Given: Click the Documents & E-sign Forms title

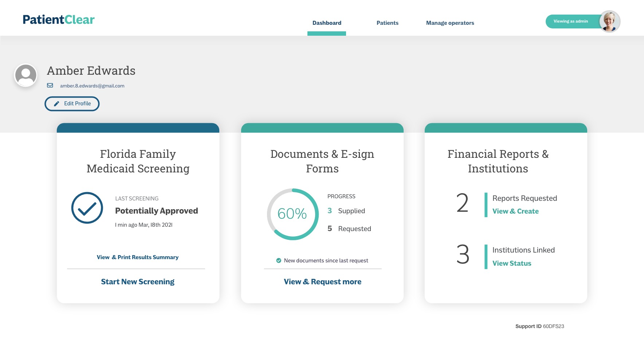Looking at the screenshot, I should pyautogui.click(x=322, y=161).
